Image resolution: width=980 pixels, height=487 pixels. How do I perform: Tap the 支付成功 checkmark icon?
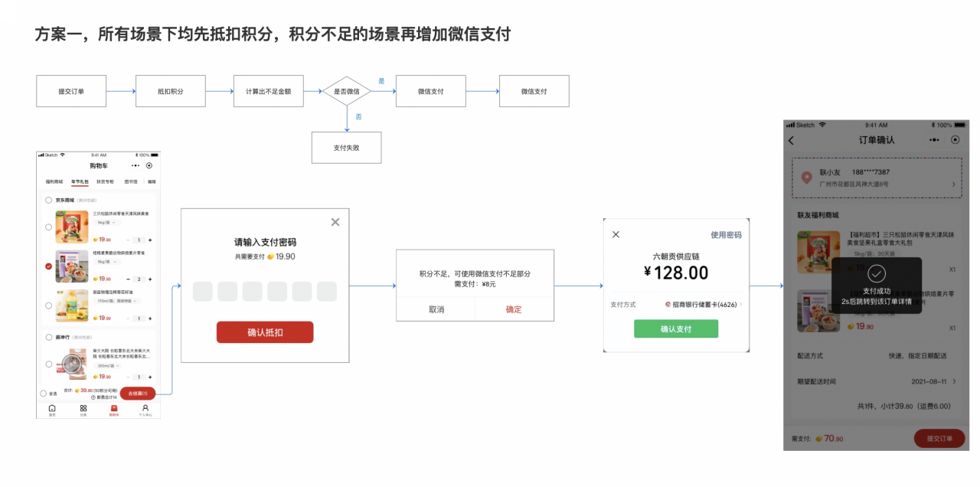pos(877,273)
